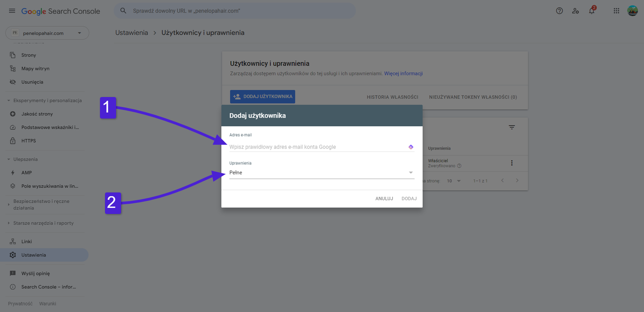Click the DODAJ button in dialog
This screenshot has width=644, height=312.
click(x=409, y=199)
